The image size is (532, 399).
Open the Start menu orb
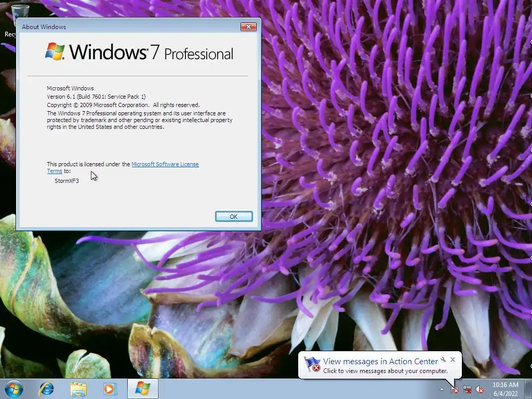14,389
